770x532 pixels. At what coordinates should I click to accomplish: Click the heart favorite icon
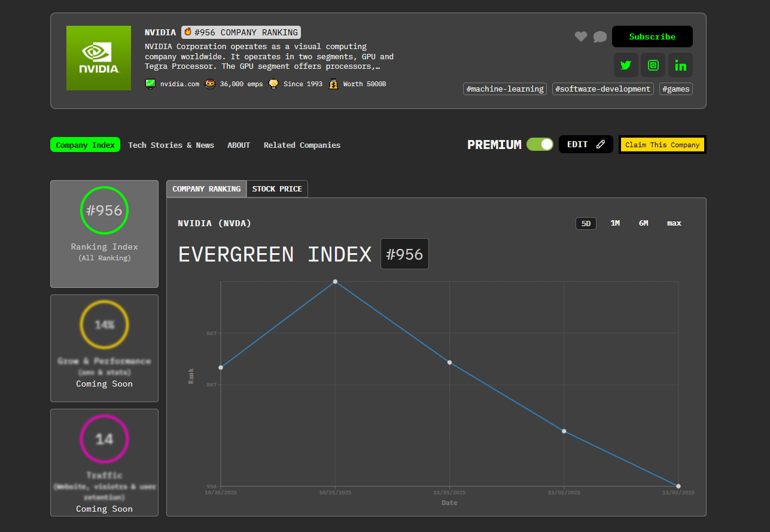click(581, 37)
